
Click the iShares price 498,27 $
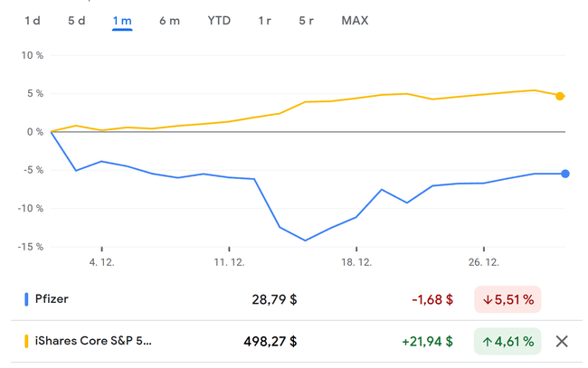(270, 341)
